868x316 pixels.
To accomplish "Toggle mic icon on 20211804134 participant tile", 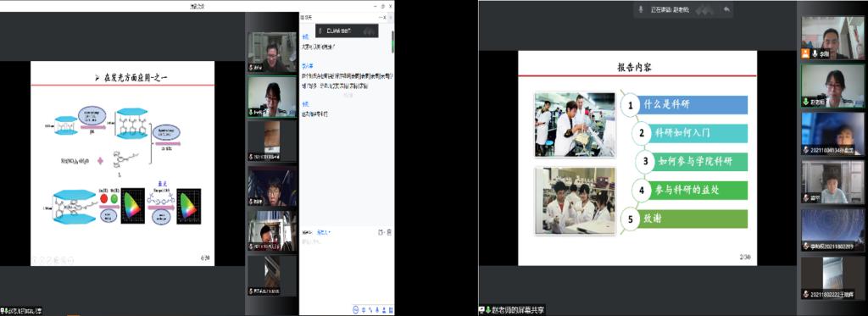I will point(807,150).
